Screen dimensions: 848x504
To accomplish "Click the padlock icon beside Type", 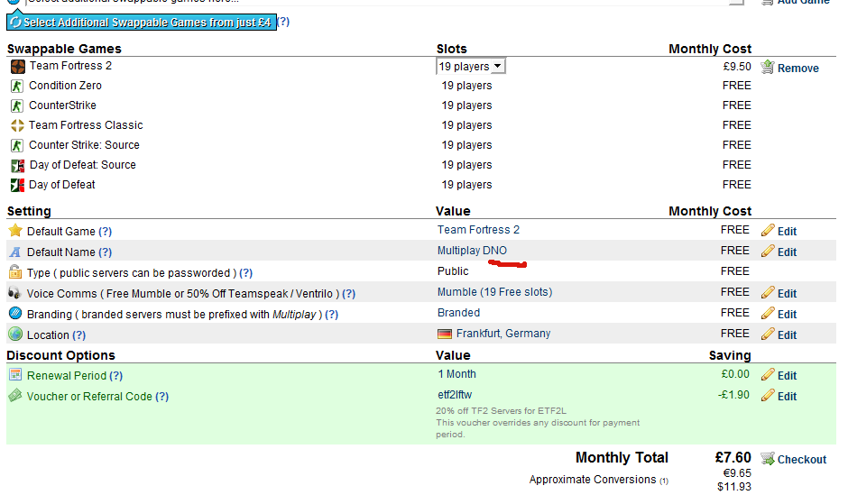I will tap(15, 271).
